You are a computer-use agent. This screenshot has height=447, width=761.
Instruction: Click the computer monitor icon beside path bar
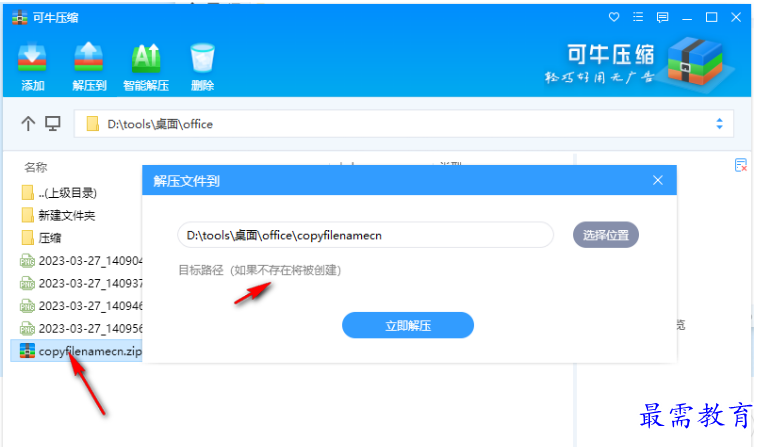53,124
